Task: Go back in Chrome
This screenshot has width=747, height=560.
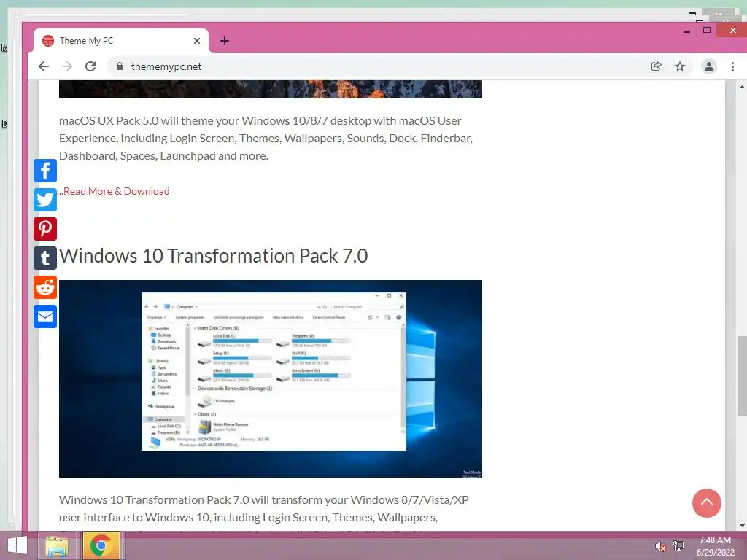Action: (x=43, y=66)
